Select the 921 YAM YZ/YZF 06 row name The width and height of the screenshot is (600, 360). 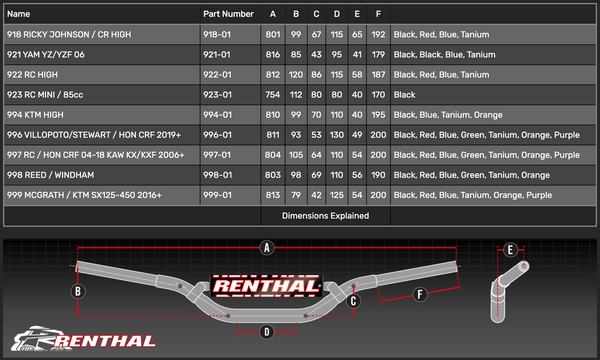tap(46, 55)
